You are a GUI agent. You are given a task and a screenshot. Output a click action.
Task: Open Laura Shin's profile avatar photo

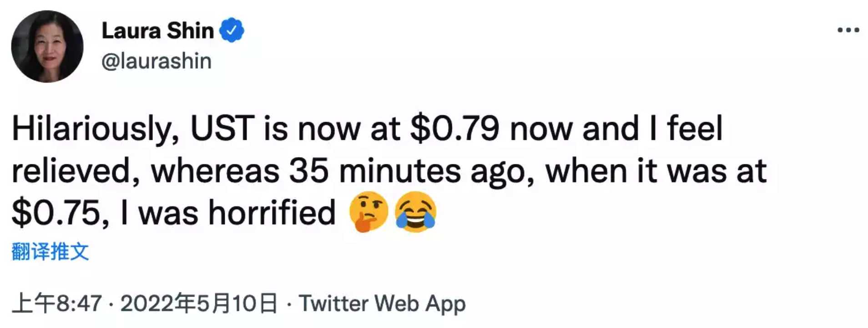pyautogui.click(x=47, y=46)
